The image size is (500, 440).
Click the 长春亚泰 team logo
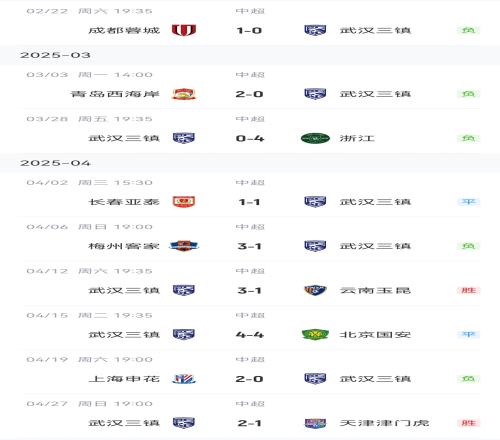pos(184,202)
